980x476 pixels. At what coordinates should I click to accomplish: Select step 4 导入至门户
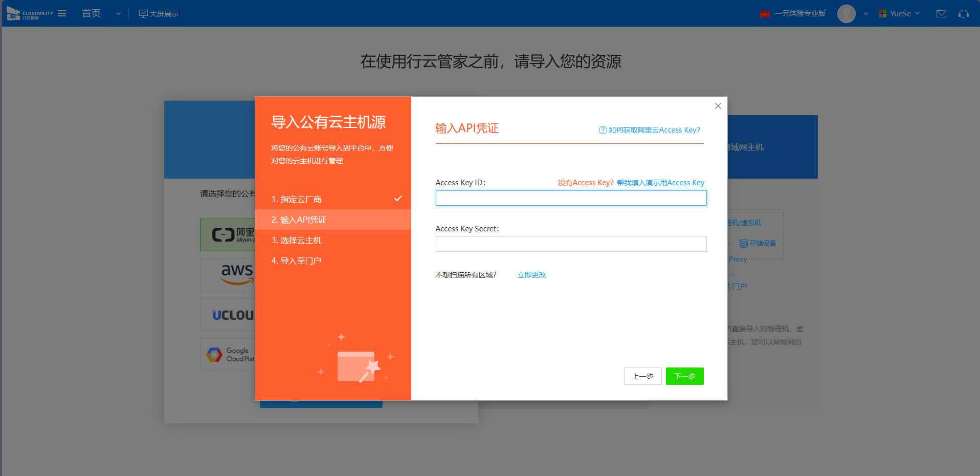click(x=296, y=261)
